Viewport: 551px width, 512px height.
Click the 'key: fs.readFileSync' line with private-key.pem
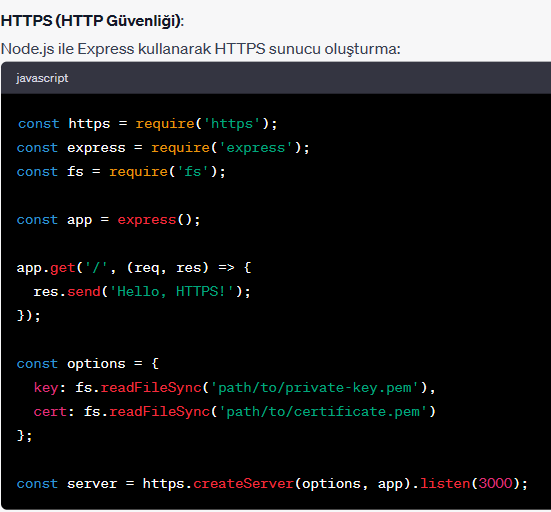tap(235, 388)
